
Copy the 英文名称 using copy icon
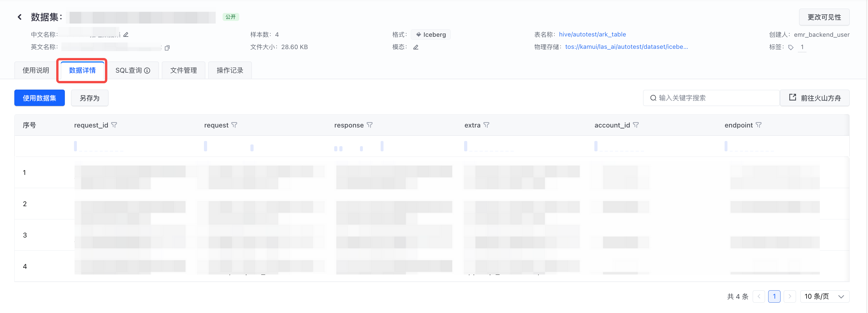coord(167,48)
